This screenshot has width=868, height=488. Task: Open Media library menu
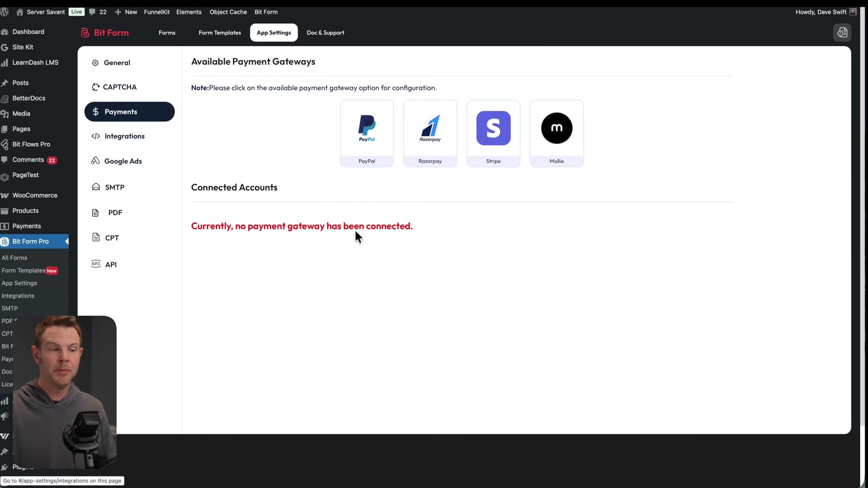click(21, 113)
